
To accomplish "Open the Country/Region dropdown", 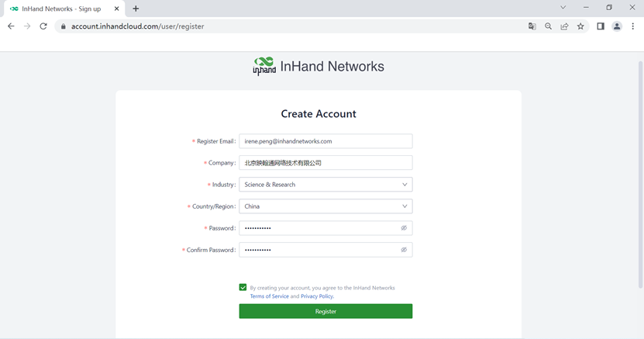I will pyautogui.click(x=325, y=206).
